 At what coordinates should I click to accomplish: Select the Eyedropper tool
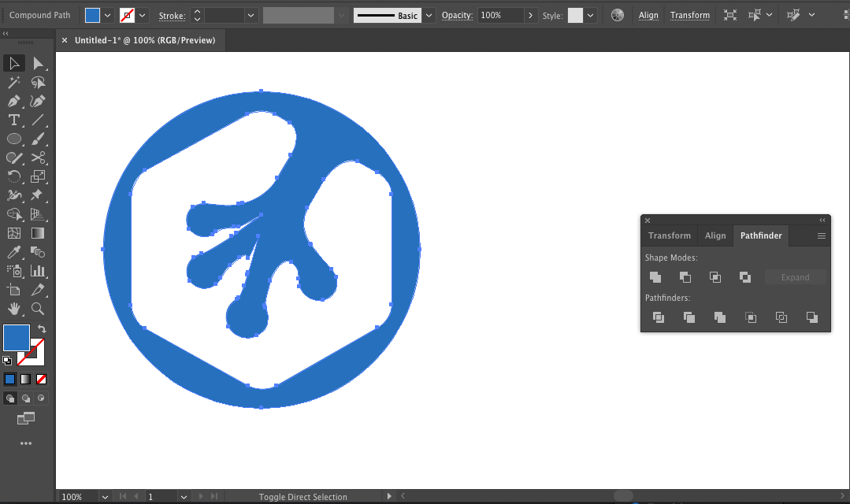[x=13, y=252]
